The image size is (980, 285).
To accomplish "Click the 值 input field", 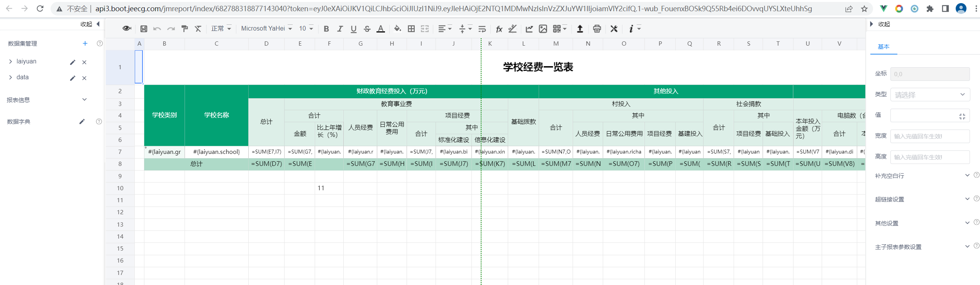I will 930,115.
